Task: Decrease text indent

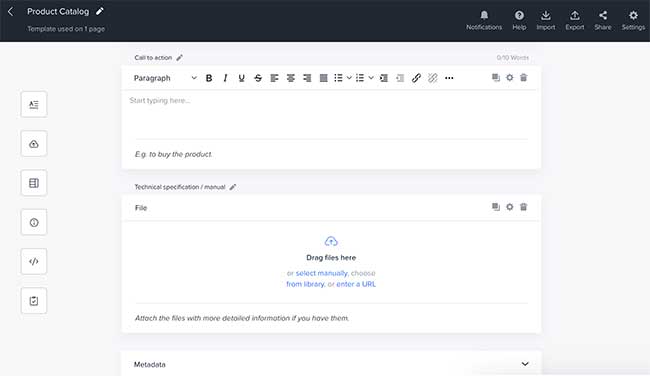Action: click(x=400, y=78)
